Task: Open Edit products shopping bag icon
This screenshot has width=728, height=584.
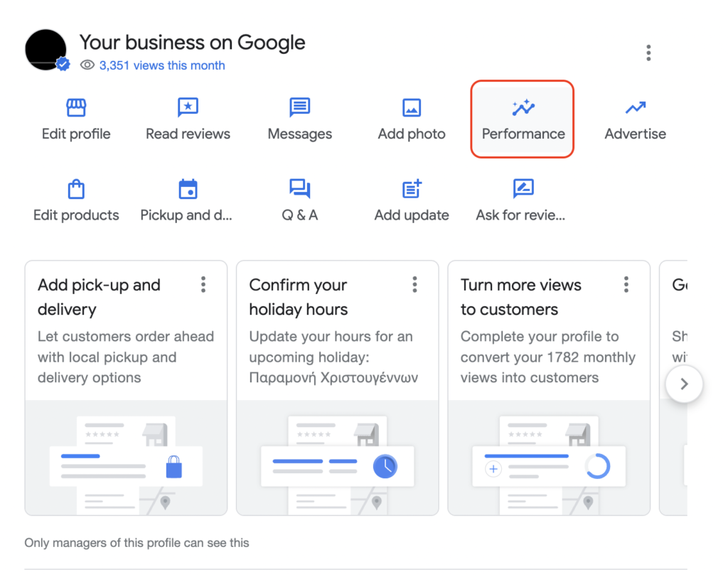Action: 76,189
